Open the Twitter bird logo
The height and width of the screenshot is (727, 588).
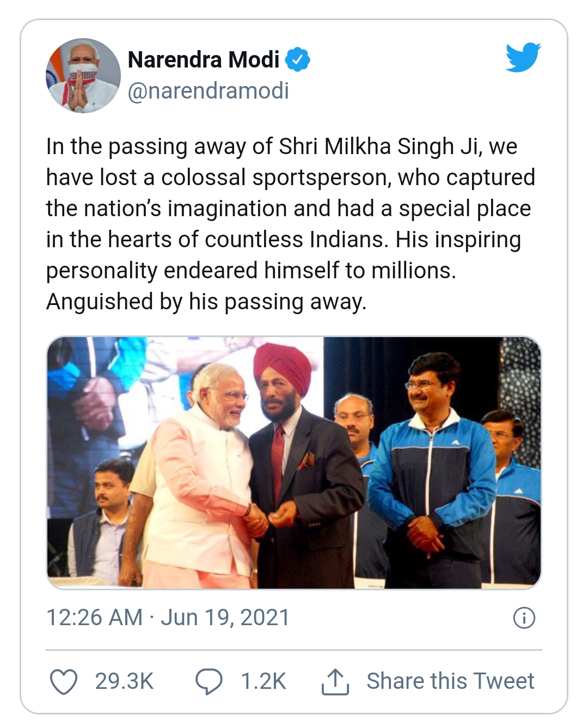point(523,57)
